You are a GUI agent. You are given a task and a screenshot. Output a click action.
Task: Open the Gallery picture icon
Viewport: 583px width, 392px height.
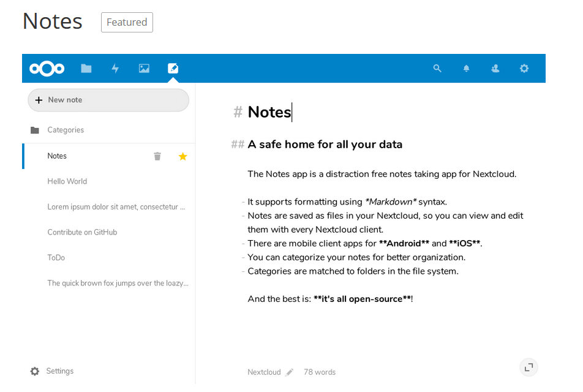(x=144, y=69)
